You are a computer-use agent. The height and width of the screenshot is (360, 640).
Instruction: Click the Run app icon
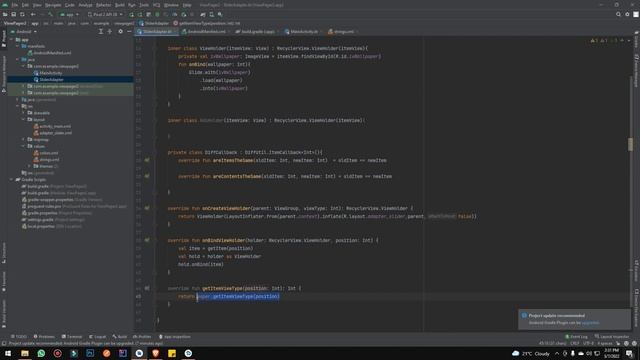[131, 14]
